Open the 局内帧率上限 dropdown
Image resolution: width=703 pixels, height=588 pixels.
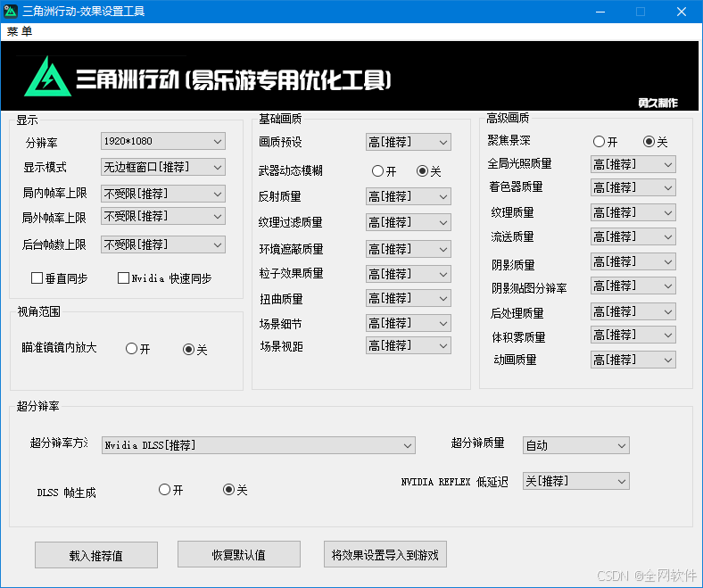163,194
